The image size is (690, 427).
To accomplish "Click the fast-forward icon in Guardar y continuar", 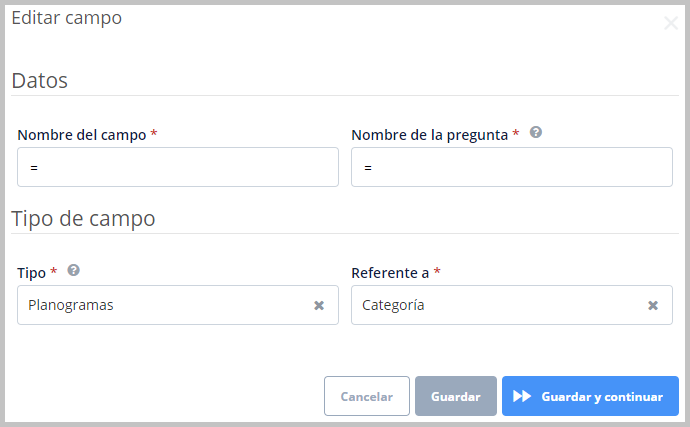I will tap(522, 396).
